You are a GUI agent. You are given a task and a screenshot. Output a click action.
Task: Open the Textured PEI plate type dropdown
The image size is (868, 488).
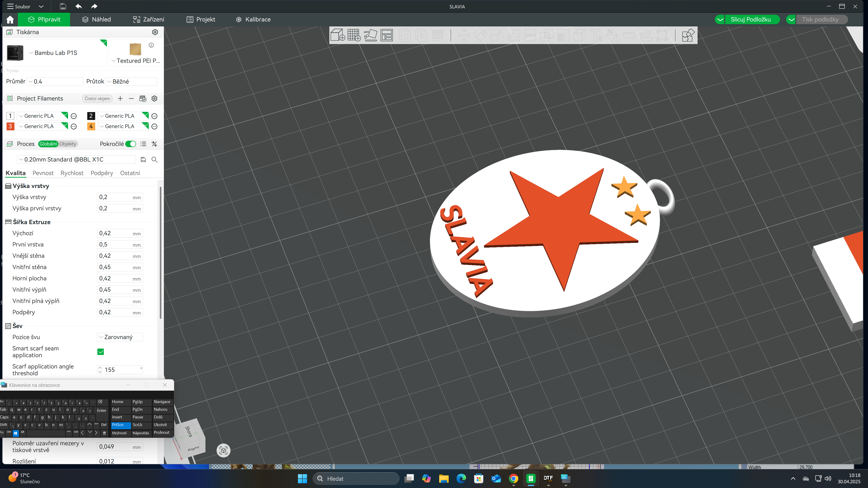click(x=136, y=61)
